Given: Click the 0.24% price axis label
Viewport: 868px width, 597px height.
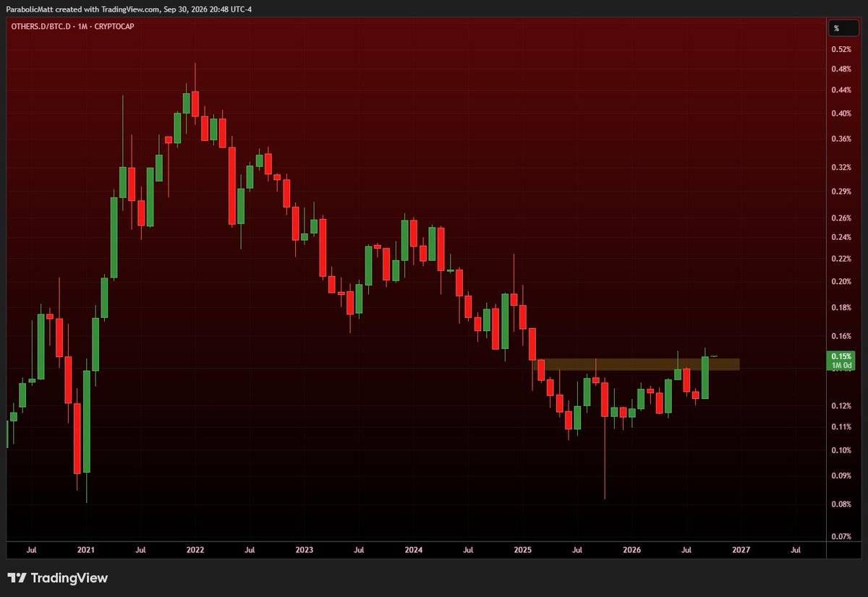Looking at the screenshot, I should [841, 237].
